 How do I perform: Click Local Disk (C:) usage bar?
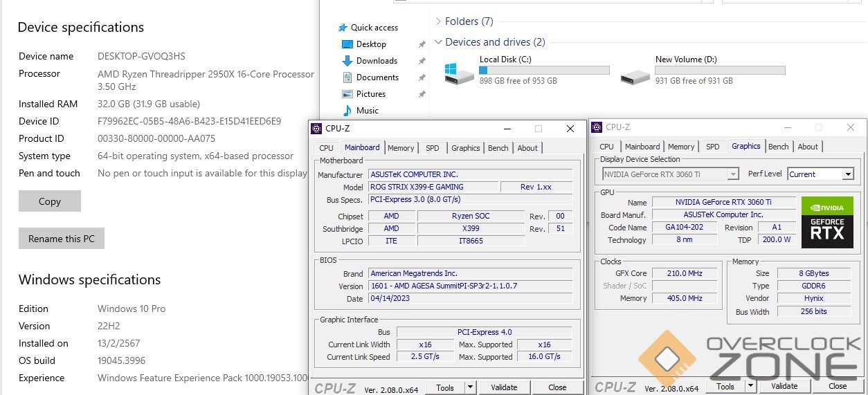[544, 71]
